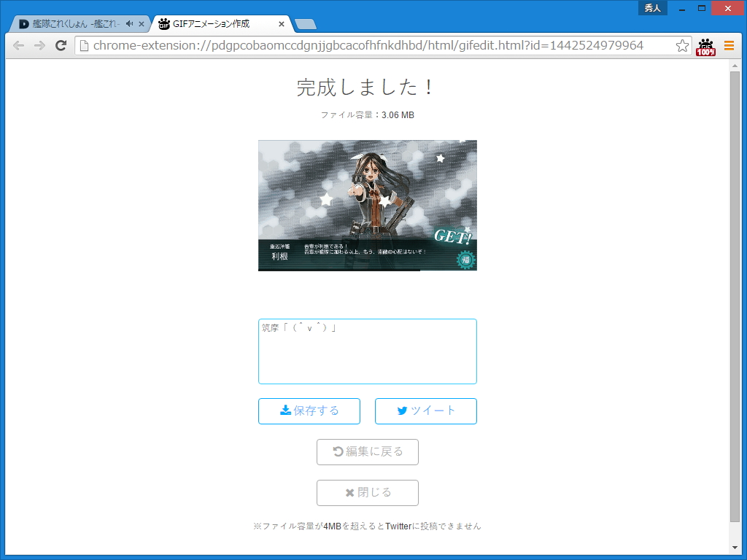Viewport: 747px width, 560px height.
Task: Click the forward navigation arrow
Action: click(x=39, y=45)
